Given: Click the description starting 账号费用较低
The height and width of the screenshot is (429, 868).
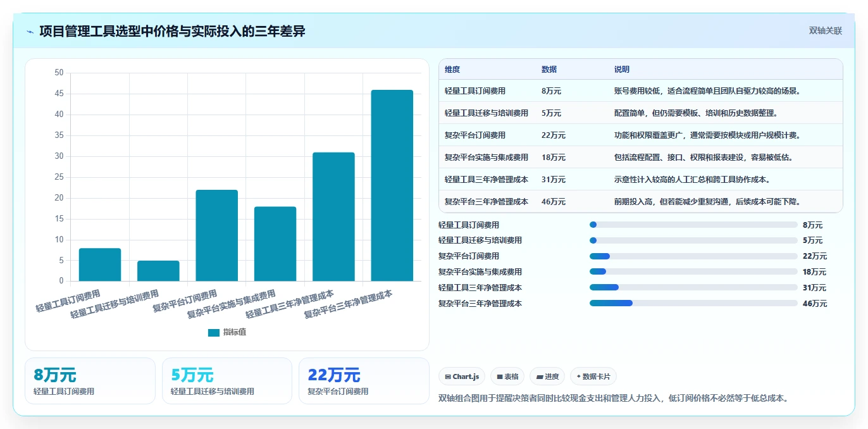Looking at the screenshot, I should 708,91.
